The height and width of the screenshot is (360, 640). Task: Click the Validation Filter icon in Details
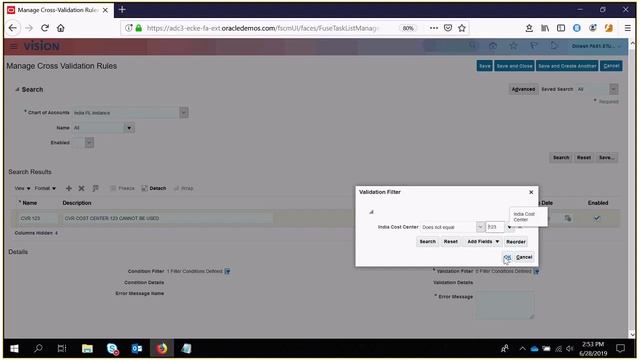[x=536, y=271]
